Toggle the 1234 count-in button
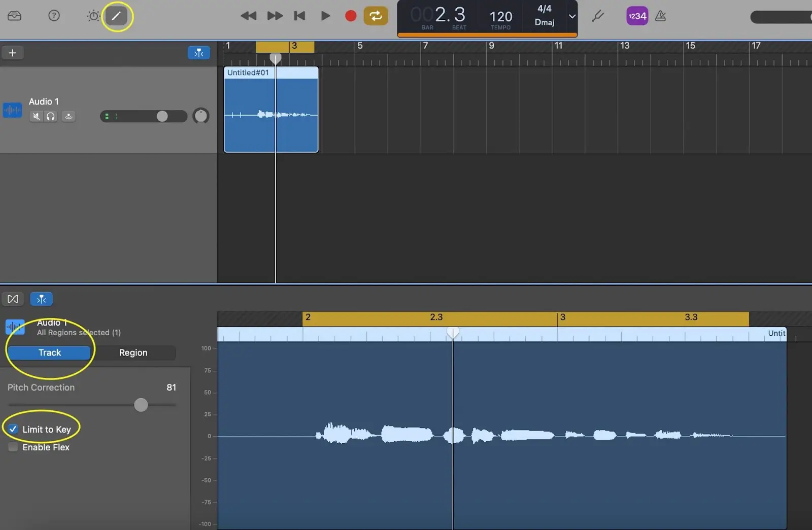Image resolution: width=812 pixels, height=530 pixels. pyautogui.click(x=637, y=16)
